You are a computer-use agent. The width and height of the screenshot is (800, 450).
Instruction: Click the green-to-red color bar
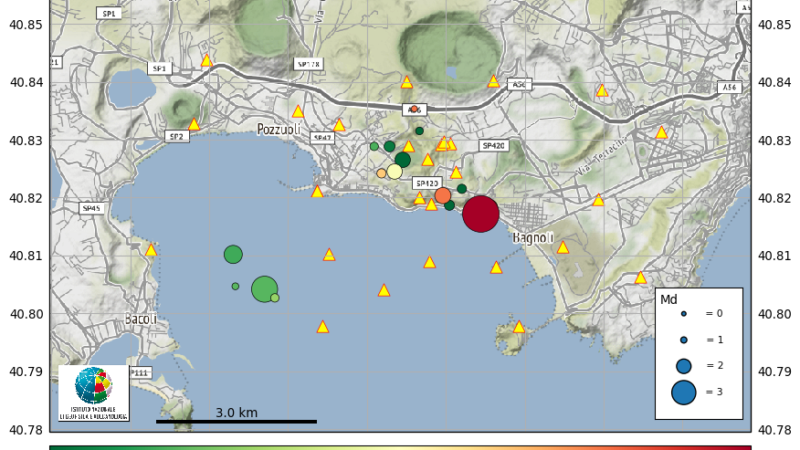tap(400, 446)
